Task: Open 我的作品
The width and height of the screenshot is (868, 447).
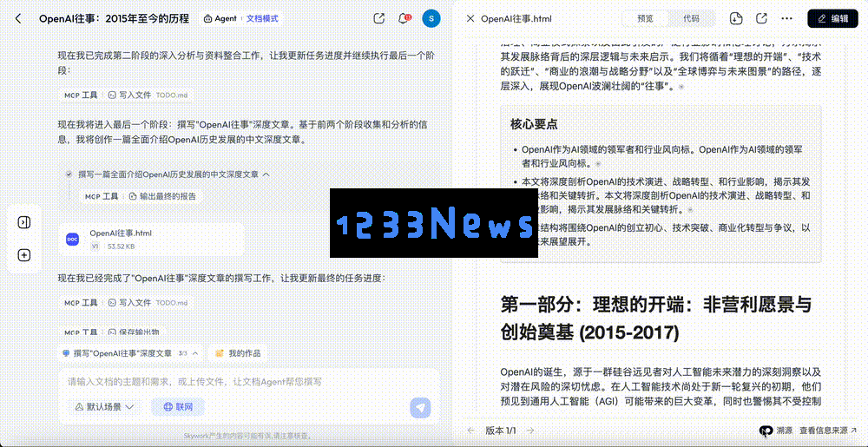Action: pyautogui.click(x=238, y=353)
